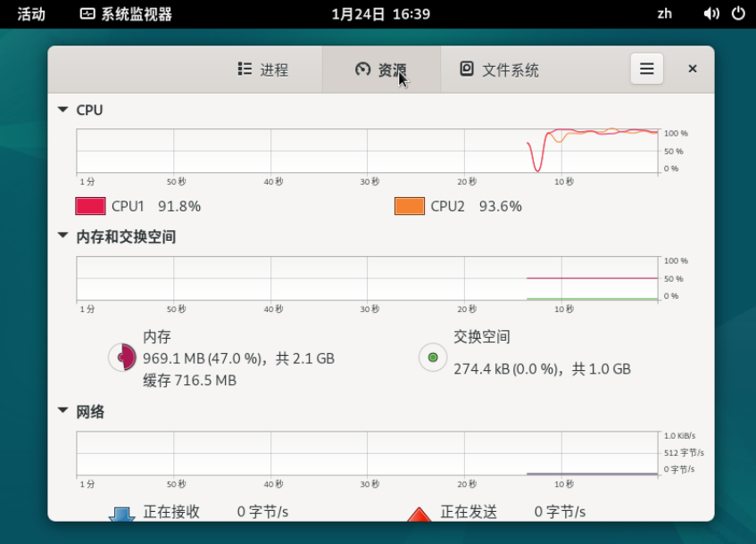Click the 内存 label
The image size is (756, 544).
click(x=157, y=336)
